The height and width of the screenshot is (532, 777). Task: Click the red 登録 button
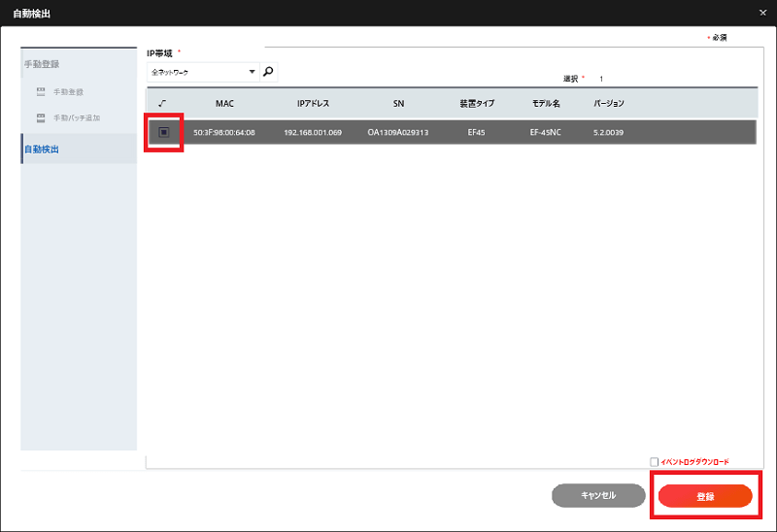click(x=705, y=496)
